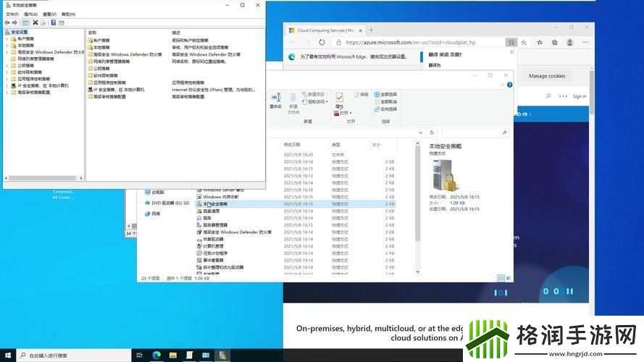Expand 高级审核策略配置 node in left tree
This screenshot has height=362, width=644.
tap(7, 93)
